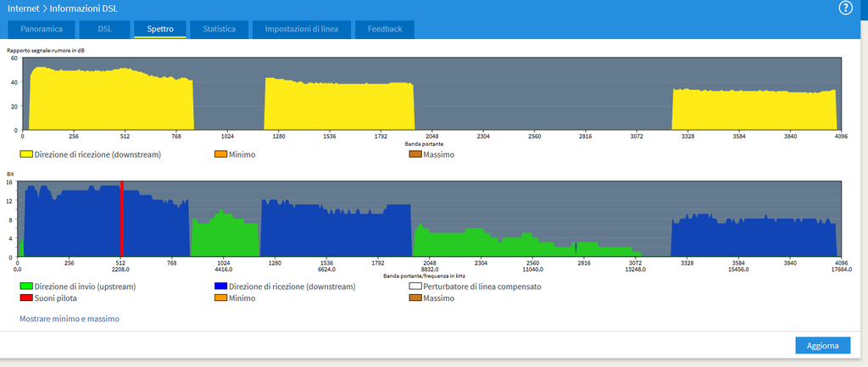Click the green upstream legend swatch

coord(26,286)
